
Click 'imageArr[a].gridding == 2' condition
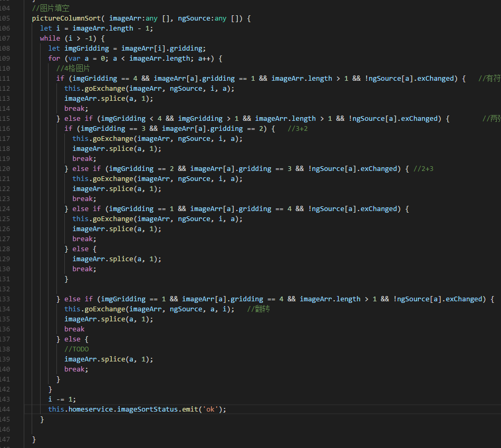pos(213,129)
